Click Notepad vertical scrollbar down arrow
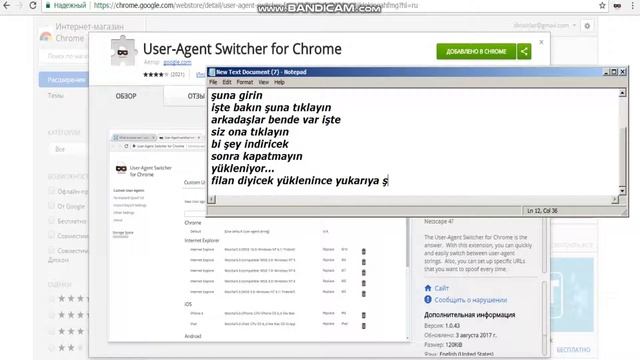Image resolution: width=640 pixels, height=360 pixels. (622, 191)
